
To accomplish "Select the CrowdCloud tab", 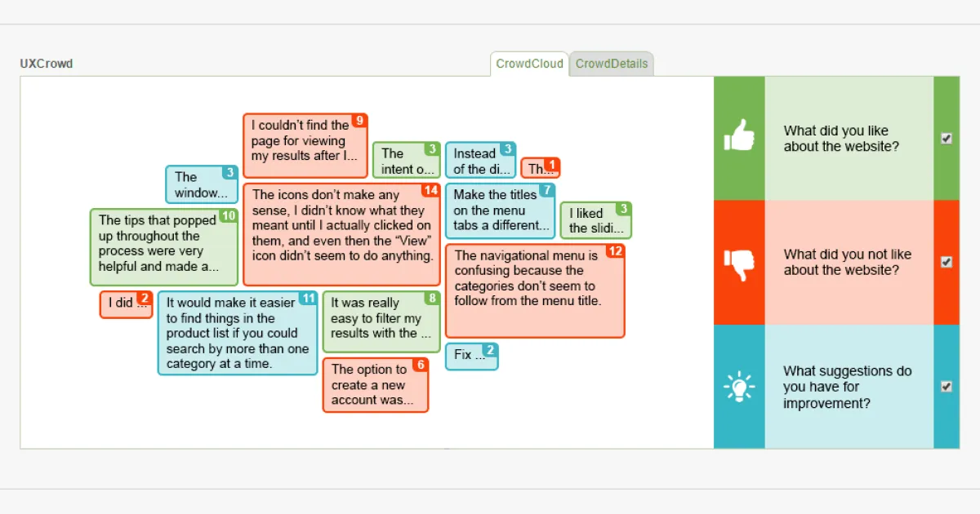I will (x=528, y=62).
